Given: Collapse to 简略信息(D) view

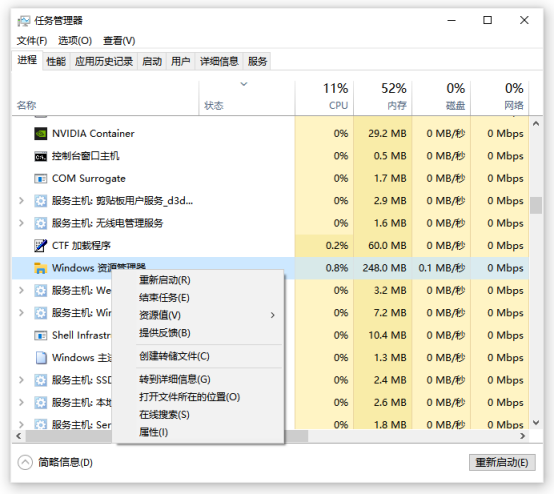Looking at the screenshot, I should [x=55, y=462].
